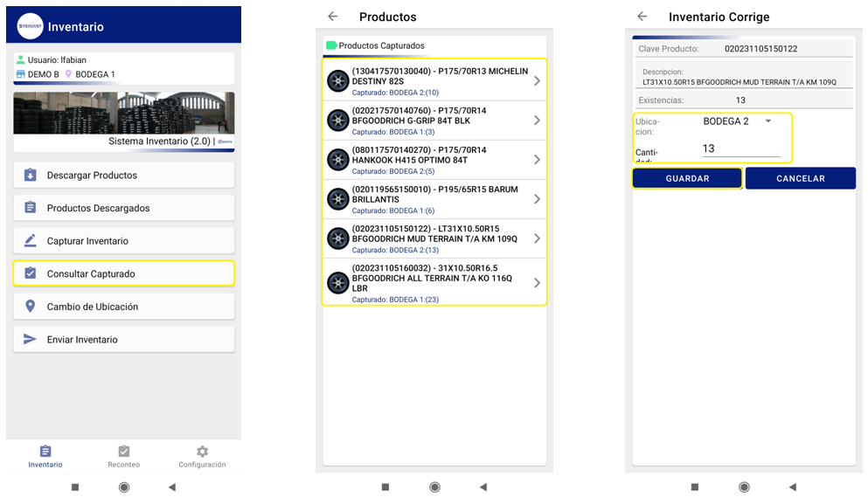Click the tire icon for BARUM BRILLANTIS
The width and height of the screenshot is (868, 504).
click(x=337, y=199)
